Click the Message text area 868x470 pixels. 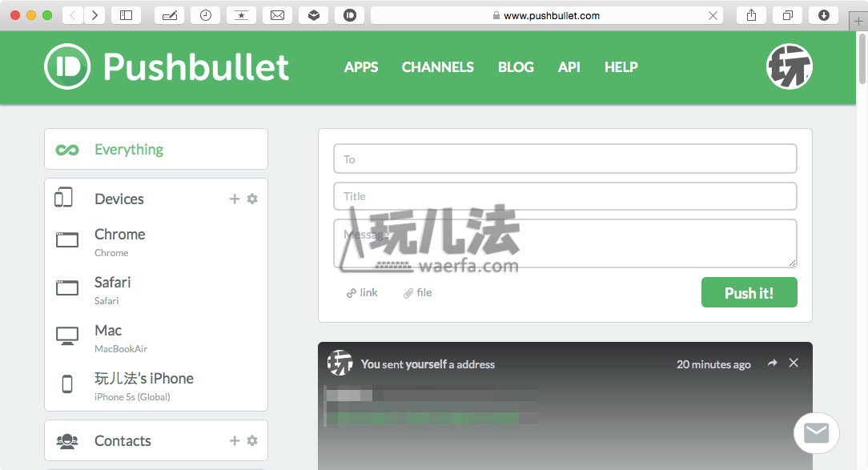(565, 243)
